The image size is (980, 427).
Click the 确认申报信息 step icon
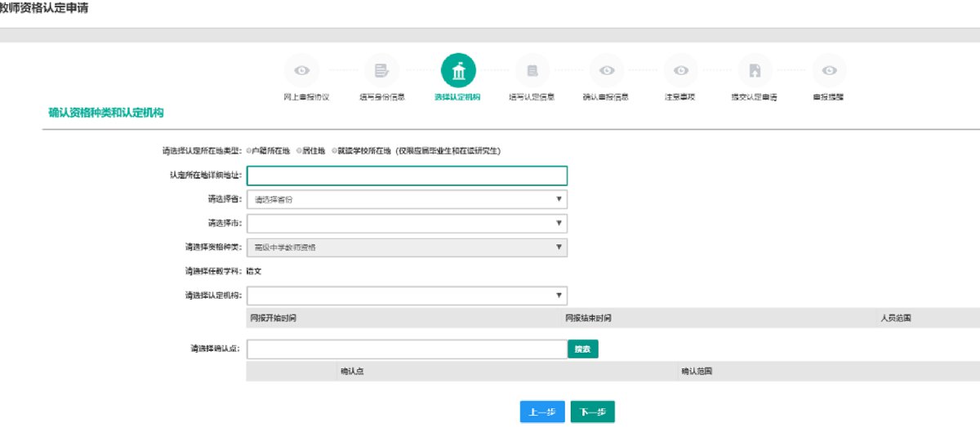pos(606,71)
